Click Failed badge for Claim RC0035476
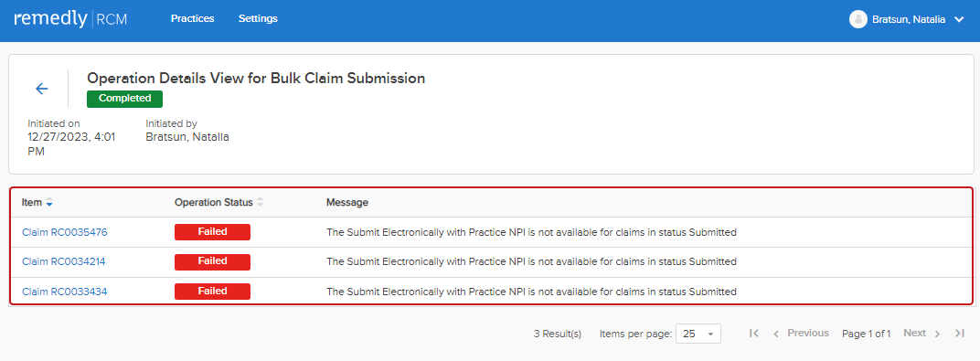Screen dimensions: 980x361 click(212, 232)
